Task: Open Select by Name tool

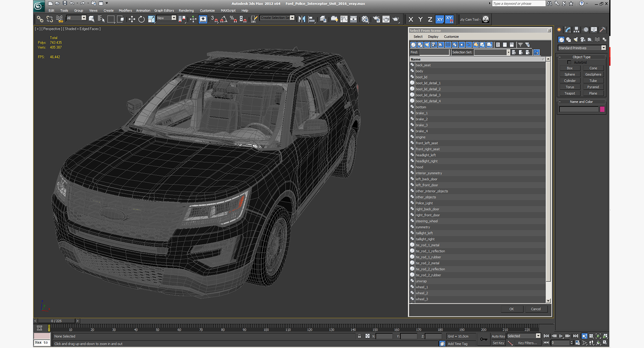Action: coord(101,19)
